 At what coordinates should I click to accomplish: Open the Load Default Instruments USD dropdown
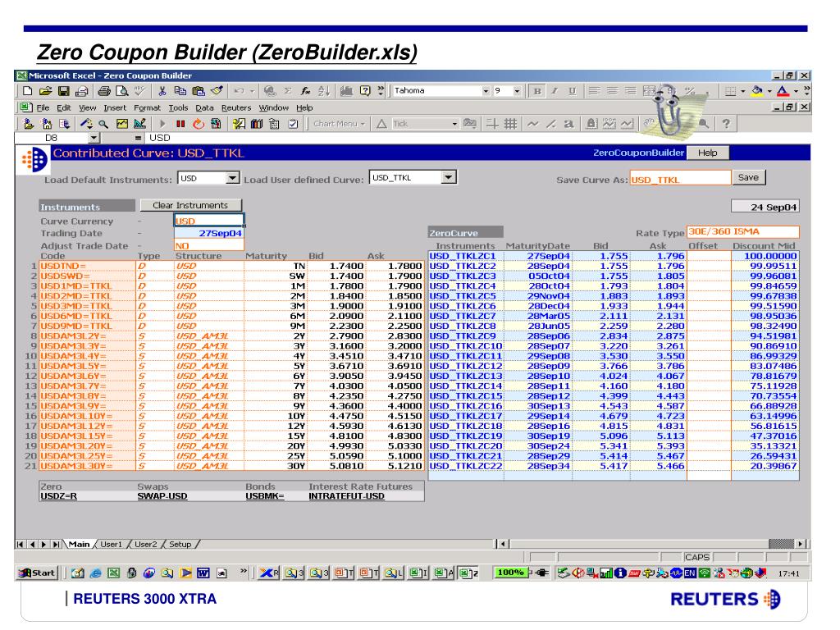(x=232, y=178)
